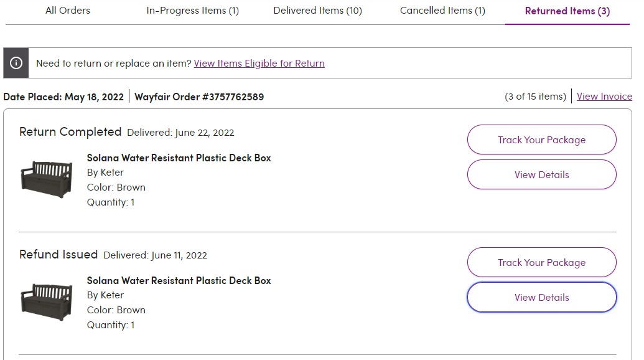
Task: Switch to Delivered Items tab
Action: coord(317,11)
